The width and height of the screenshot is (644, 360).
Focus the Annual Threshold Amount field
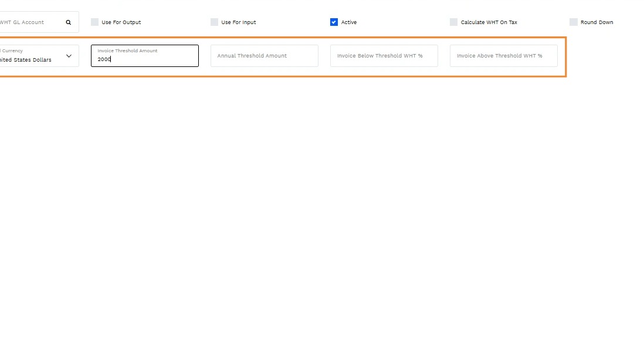(x=265, y=56)
